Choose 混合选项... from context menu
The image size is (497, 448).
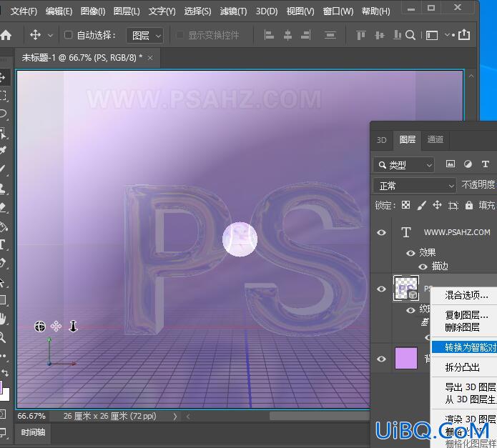pyautogui.click(x=466, y=295)
